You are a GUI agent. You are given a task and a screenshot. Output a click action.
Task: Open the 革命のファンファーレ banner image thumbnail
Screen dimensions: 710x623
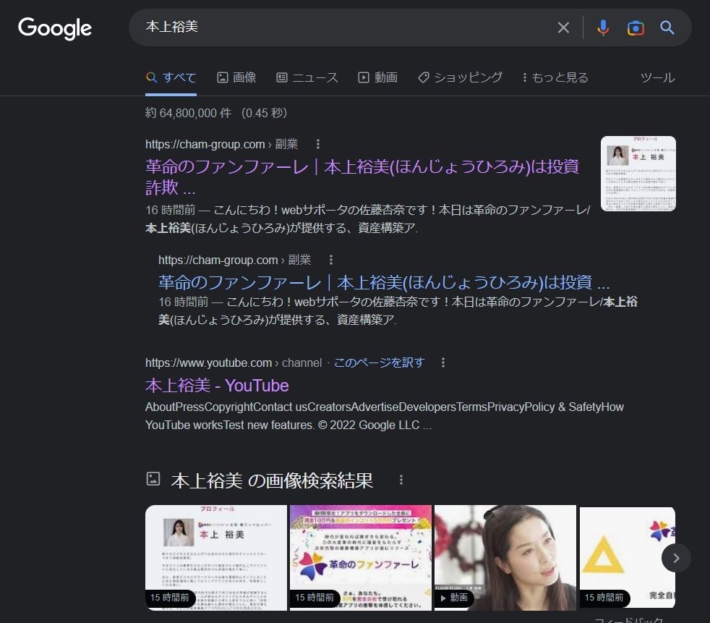360,558
